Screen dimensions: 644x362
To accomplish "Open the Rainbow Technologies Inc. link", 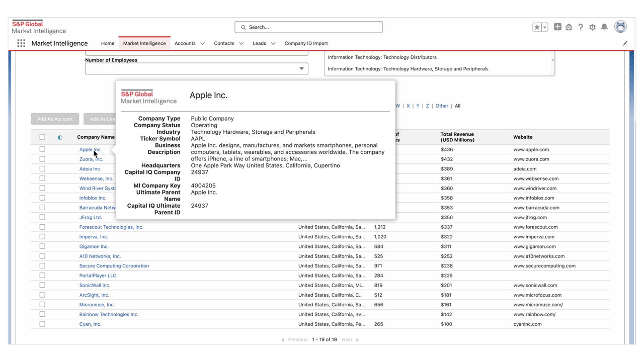I will (109, 314).
